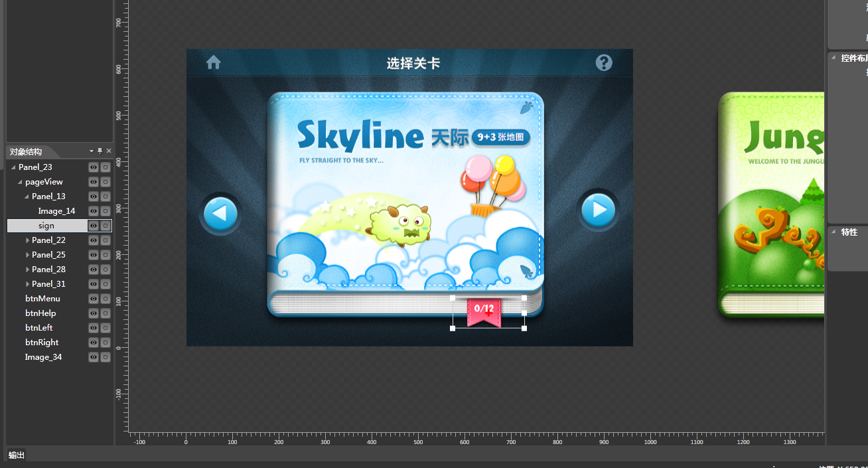Toggle visibility eye of btnRight
Image resolution: width=868 pixels, height=468 pixels.
pyautogui.click(x=94, y=343)
